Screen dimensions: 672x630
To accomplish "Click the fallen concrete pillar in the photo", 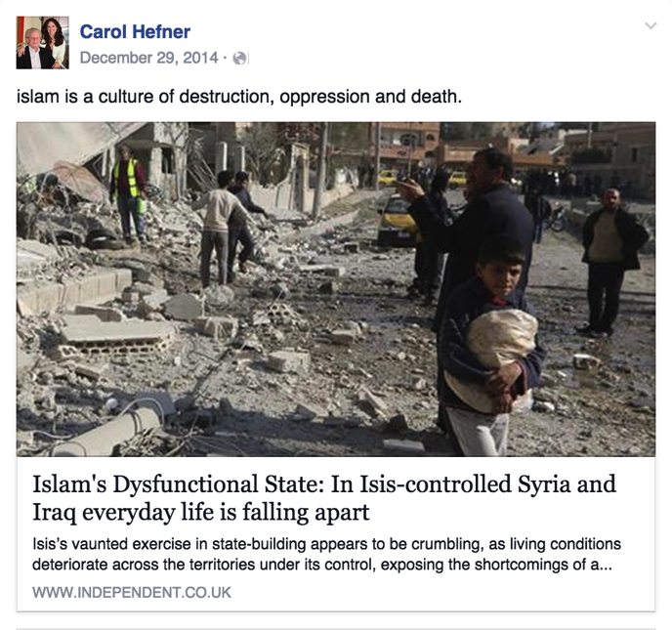I will [x=111, y=431].
